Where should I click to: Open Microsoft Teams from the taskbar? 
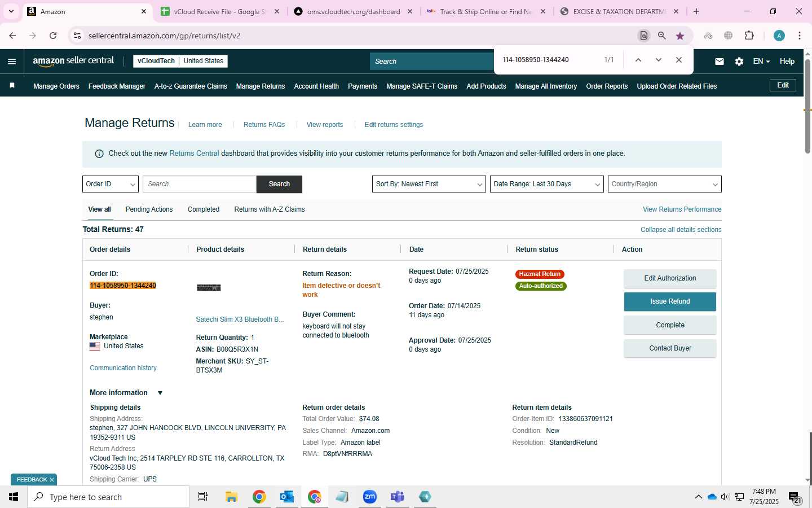(398, 497)
